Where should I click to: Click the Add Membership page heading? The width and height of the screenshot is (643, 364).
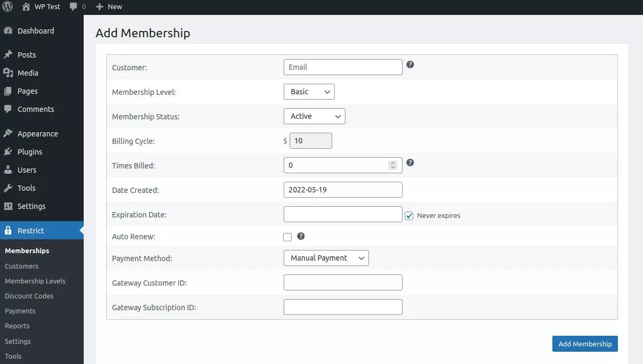tap(143, 33)
